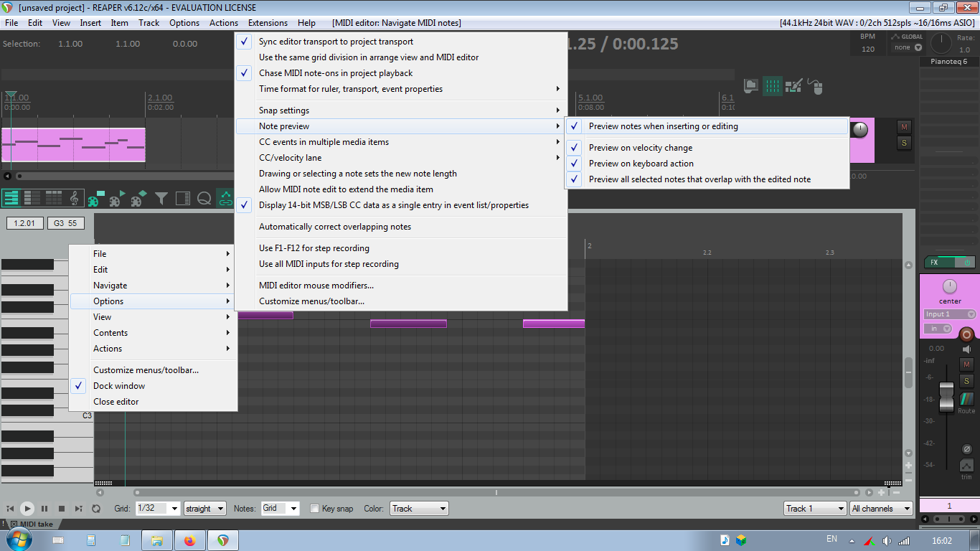Viewport: 980px width, 551px height.
Task: Open the Windows Start menu
Action: coord(19,540)
